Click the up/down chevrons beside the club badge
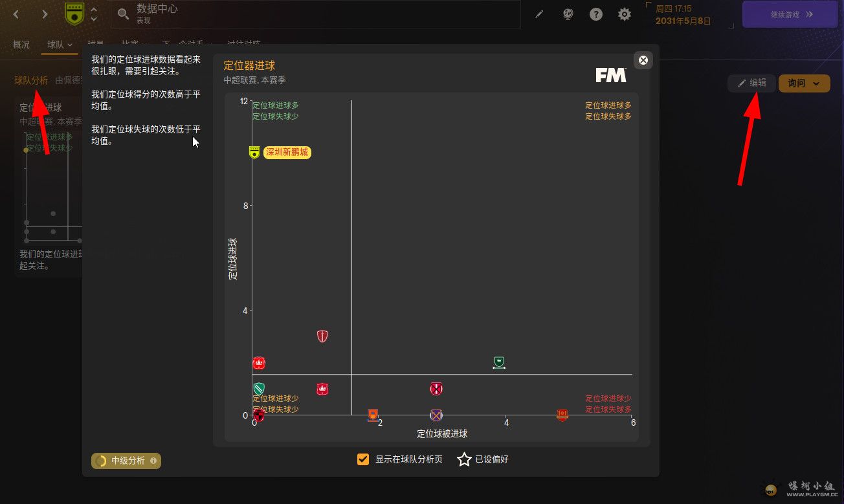844x504 pixels. pyautogui.click(x=94, y=14)
